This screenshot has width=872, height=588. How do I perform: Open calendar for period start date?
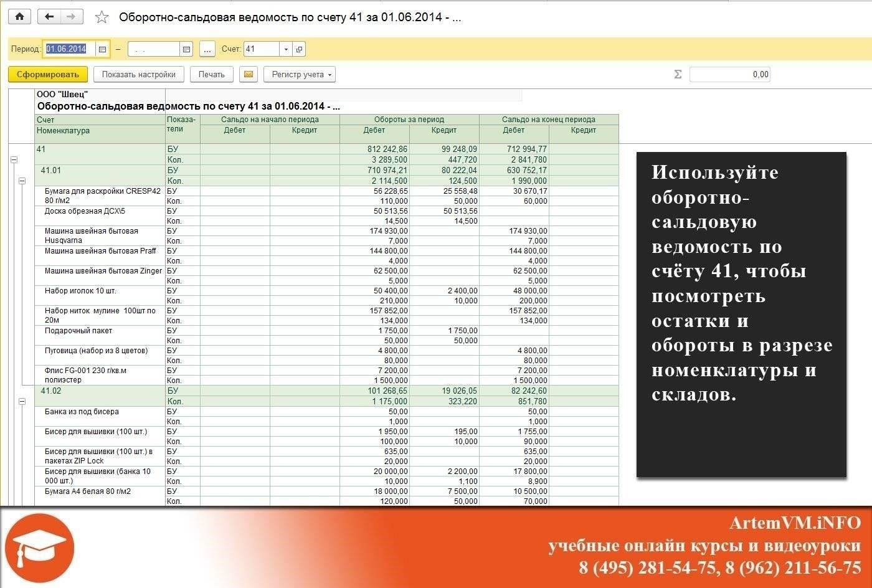103,49
